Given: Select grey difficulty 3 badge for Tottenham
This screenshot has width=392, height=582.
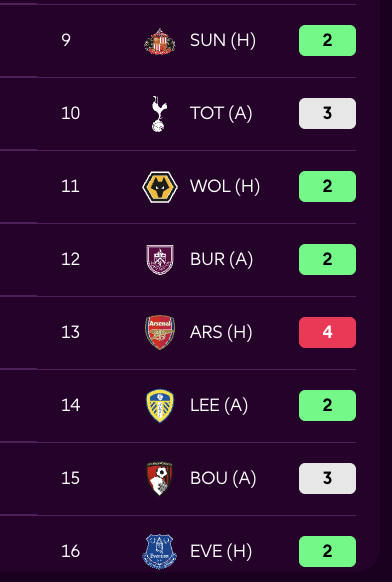Looking at the screenshot, I should 327,114.
